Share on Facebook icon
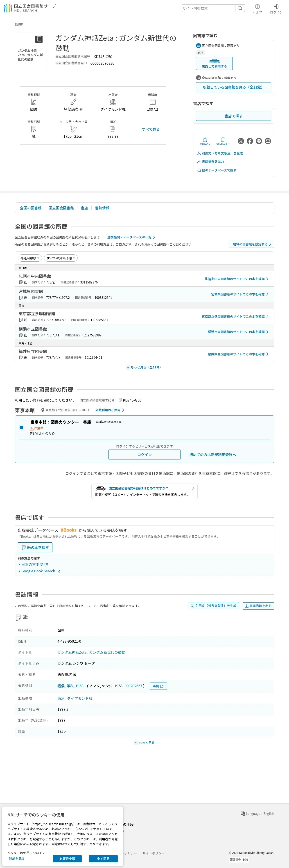 pyautogui.click(x=250, y=141)
